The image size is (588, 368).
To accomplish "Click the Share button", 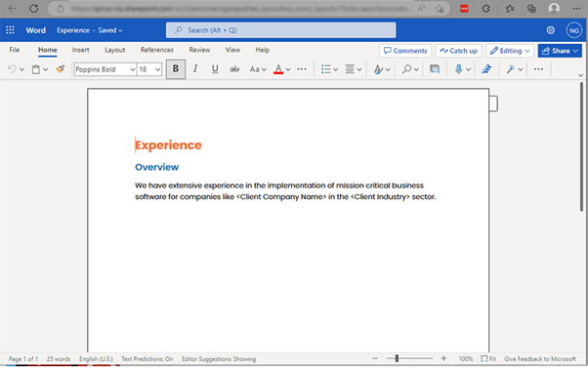I will pos(560,51).
